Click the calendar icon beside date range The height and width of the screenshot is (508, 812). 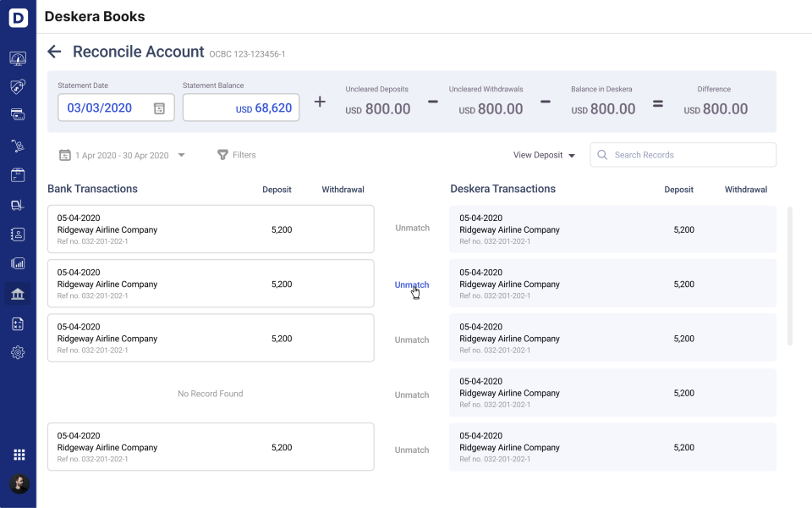(x=65, y=155)
